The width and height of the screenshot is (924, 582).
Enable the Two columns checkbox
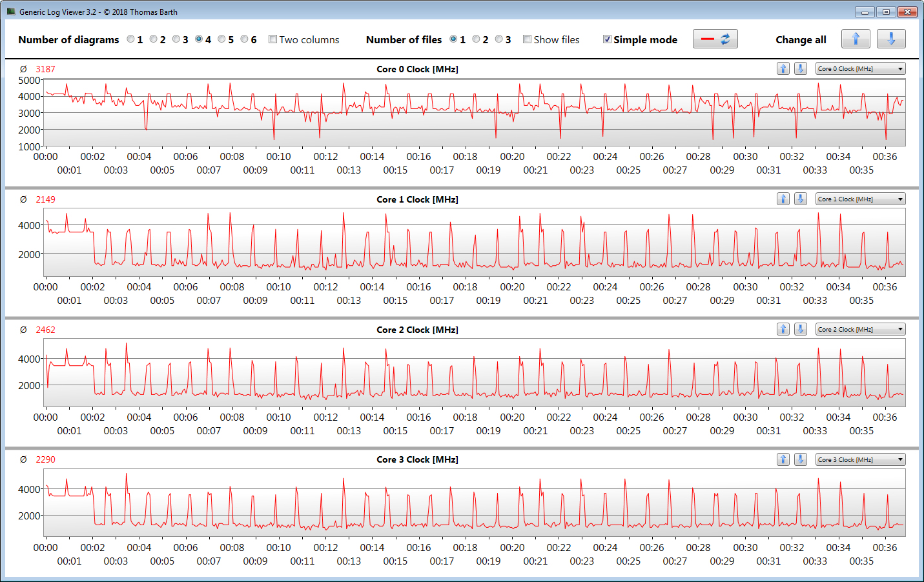pyautogui.click(x=273, y=39)
